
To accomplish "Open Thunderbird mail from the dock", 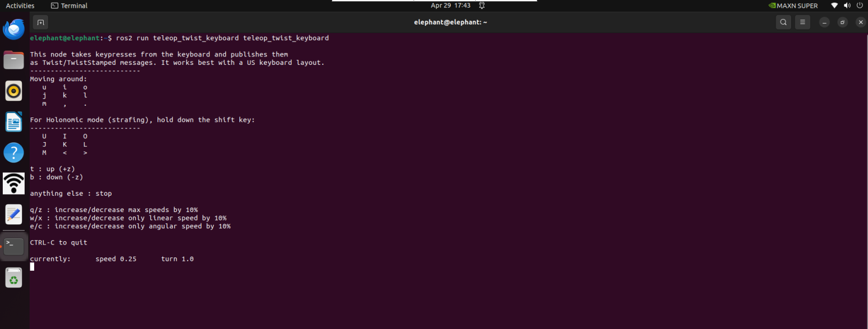I will (13, 29).
